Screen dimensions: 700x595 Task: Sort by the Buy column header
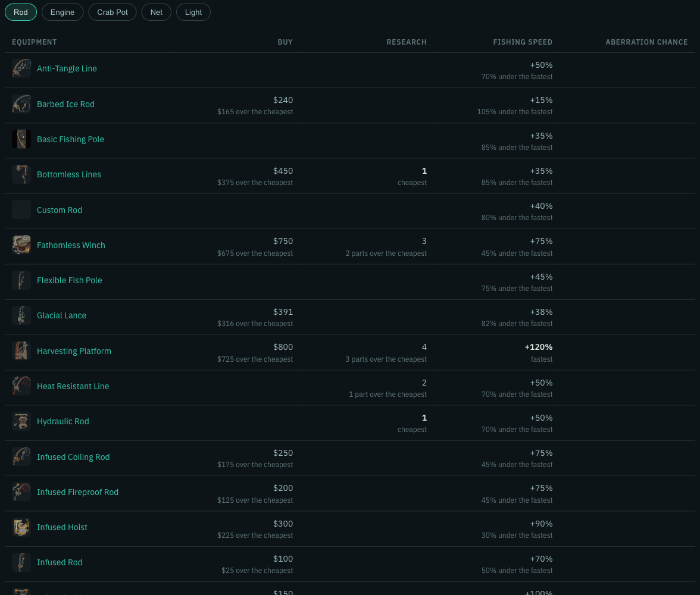click(x=285, y=42)
